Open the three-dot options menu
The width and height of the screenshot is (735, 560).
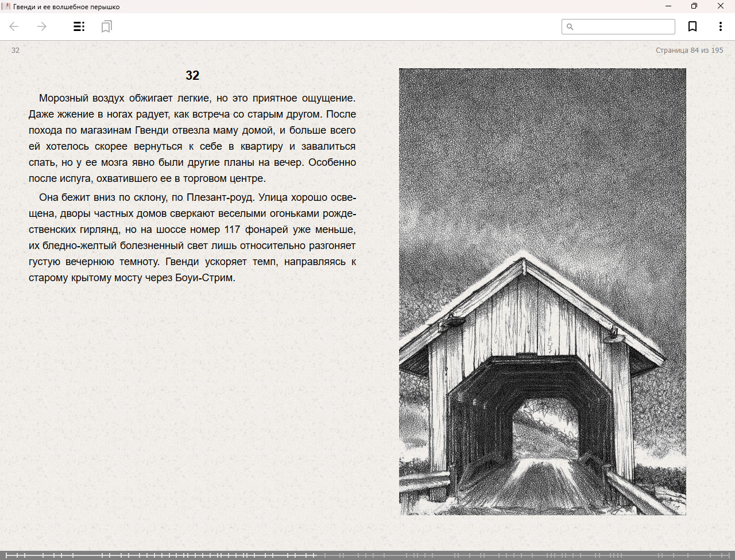(x=720, y=26)
